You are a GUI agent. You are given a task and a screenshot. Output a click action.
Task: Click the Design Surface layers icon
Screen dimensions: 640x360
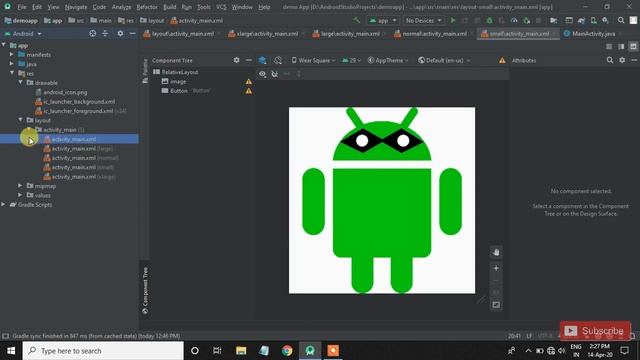[262, 60]
